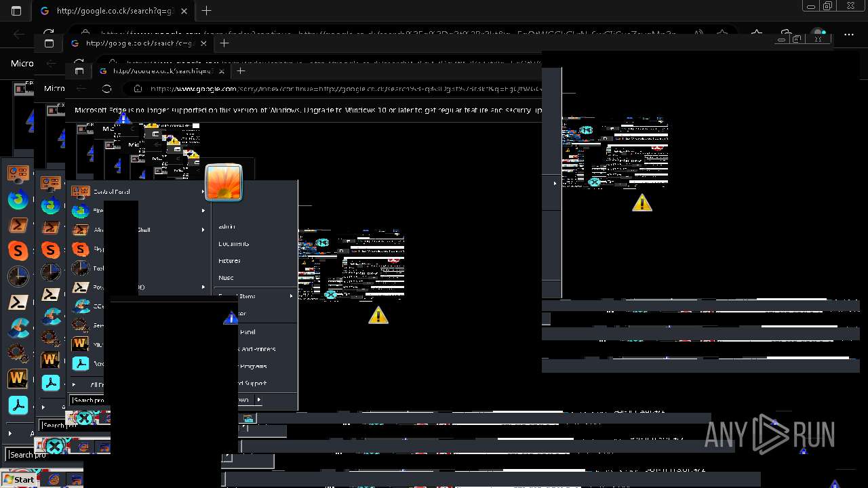Viewport: 868px width, 488px height.
Task: Open Tab actions menu in innermost Edge window
Action: click(79, 70)
